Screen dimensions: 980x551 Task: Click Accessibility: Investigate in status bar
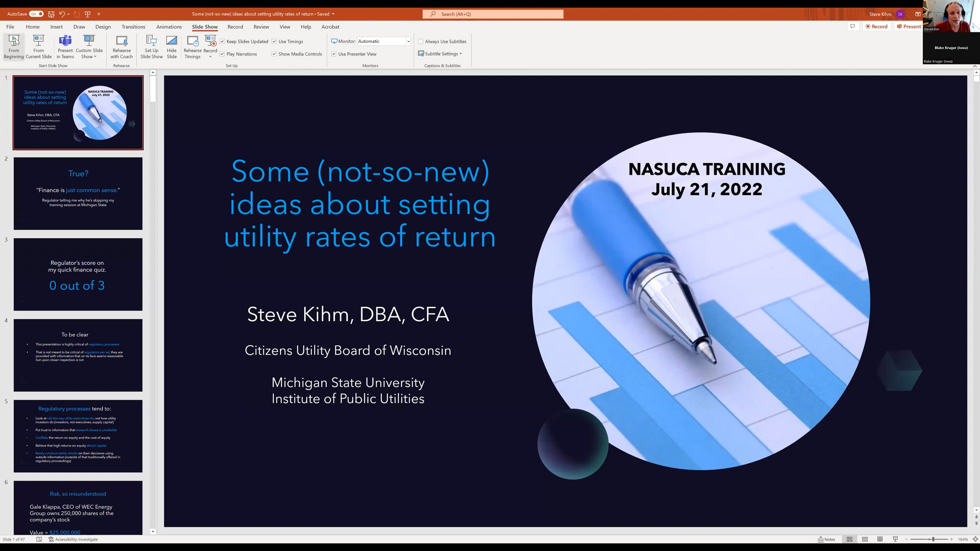tap(73, 539)
